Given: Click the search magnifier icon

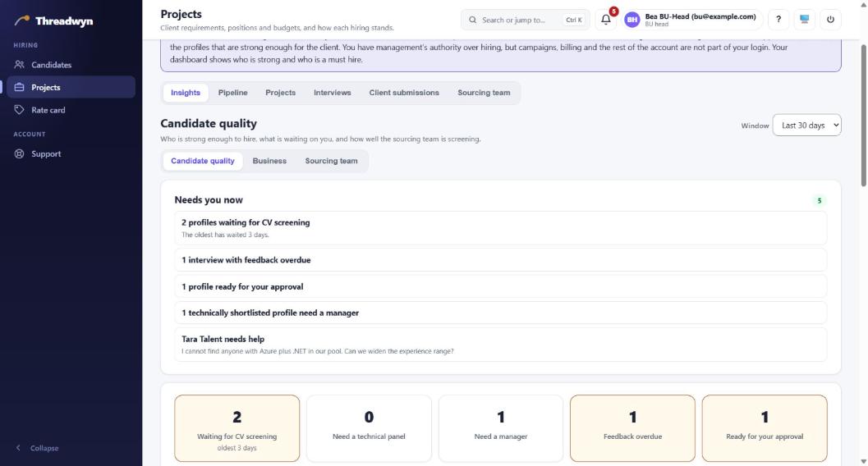Looking at the screenshot, I should (473, 20).
